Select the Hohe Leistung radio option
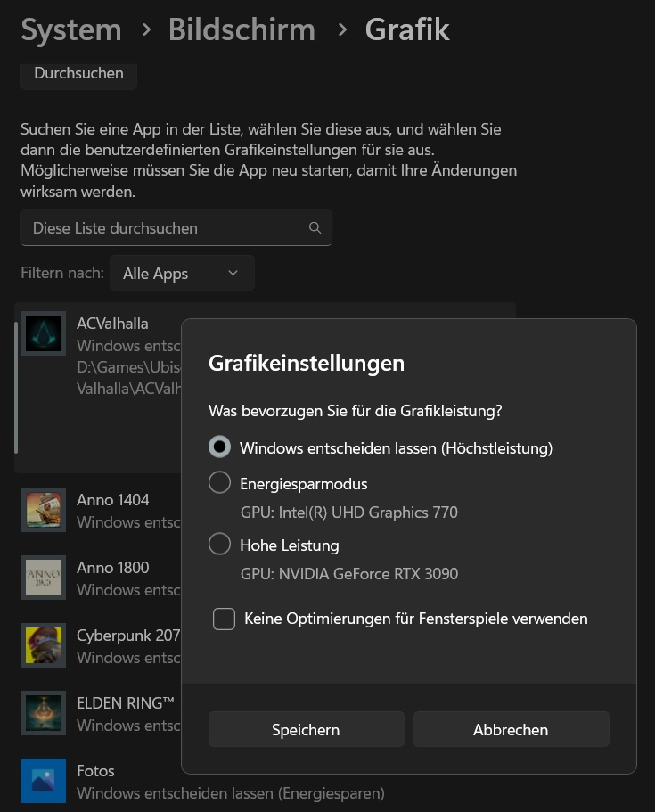This screenshot has height=812, width=655. click(x=219, y=545)
